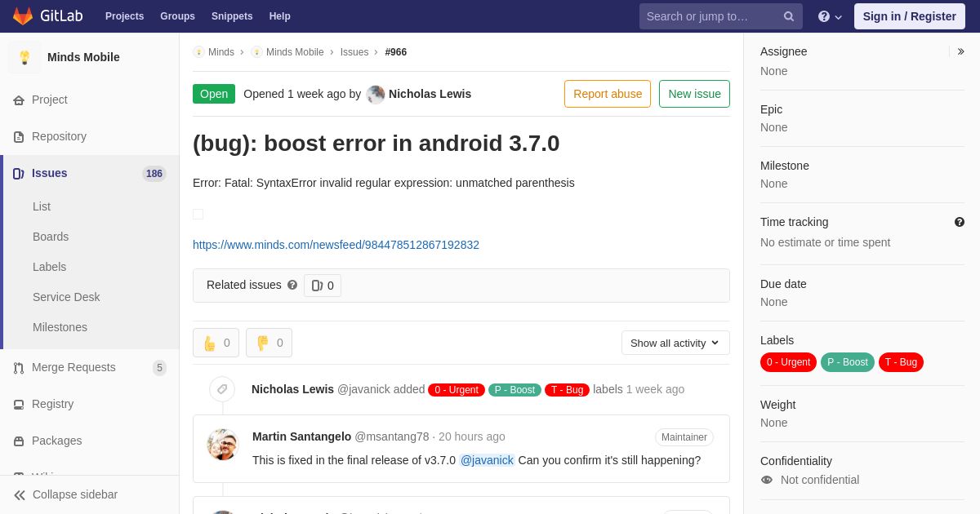The width and height of the screenshot is (980, 514).
Task: Click the Related issues help icon
Action: tap(292, 285)
